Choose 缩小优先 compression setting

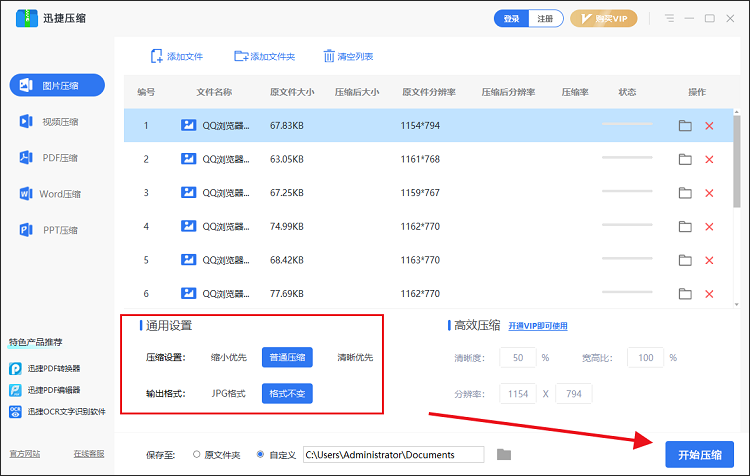(x=229, y=357)
